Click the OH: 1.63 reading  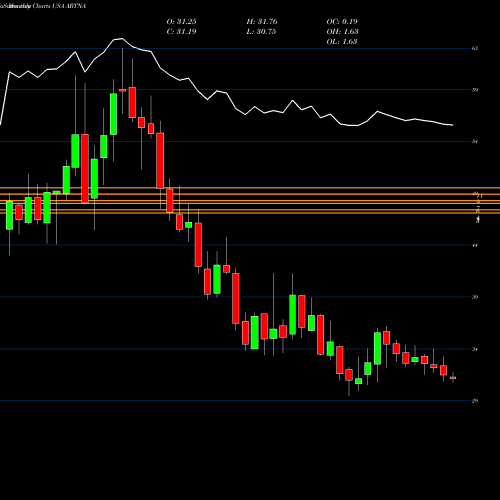click(x=342, y=32)
